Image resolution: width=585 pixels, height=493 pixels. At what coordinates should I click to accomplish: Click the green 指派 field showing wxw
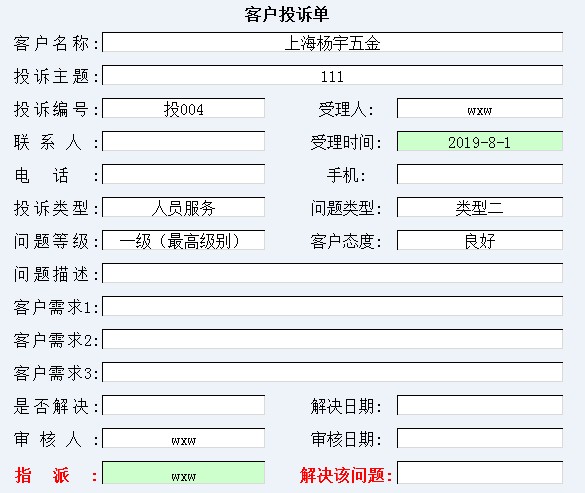[184, 472]
